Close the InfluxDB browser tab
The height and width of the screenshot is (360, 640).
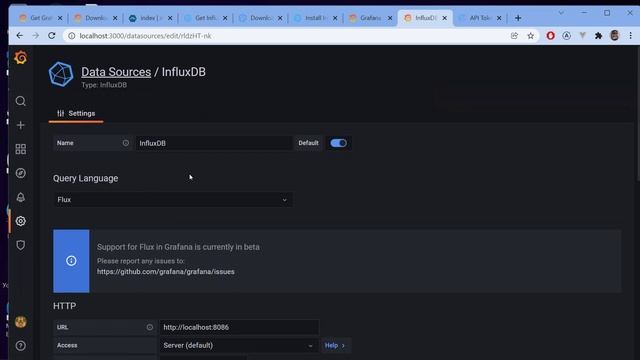444,18
